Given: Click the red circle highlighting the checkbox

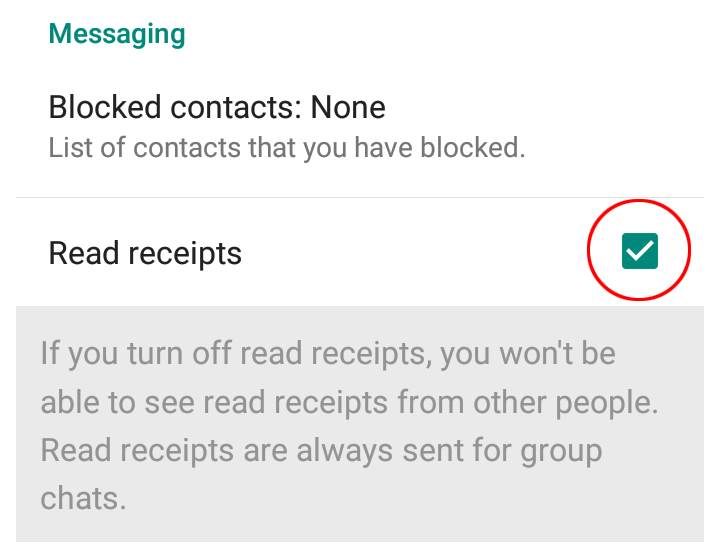Looking at the screenshot, I should click(639, 250).
